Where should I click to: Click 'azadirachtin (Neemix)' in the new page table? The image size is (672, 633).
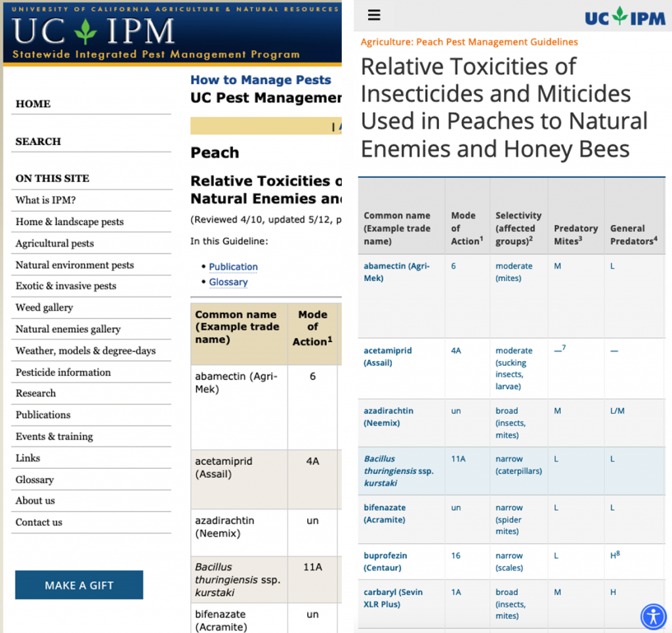coord(388,417)
